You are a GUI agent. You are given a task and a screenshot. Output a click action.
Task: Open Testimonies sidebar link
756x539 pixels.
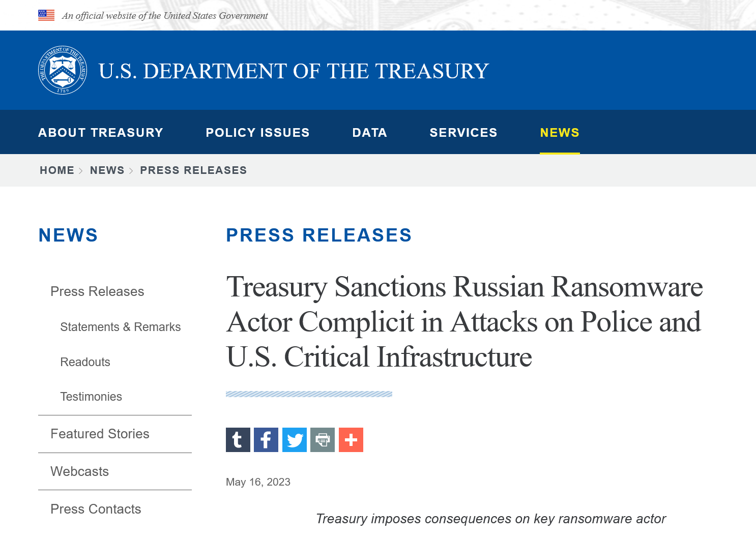tap(91, 397)
